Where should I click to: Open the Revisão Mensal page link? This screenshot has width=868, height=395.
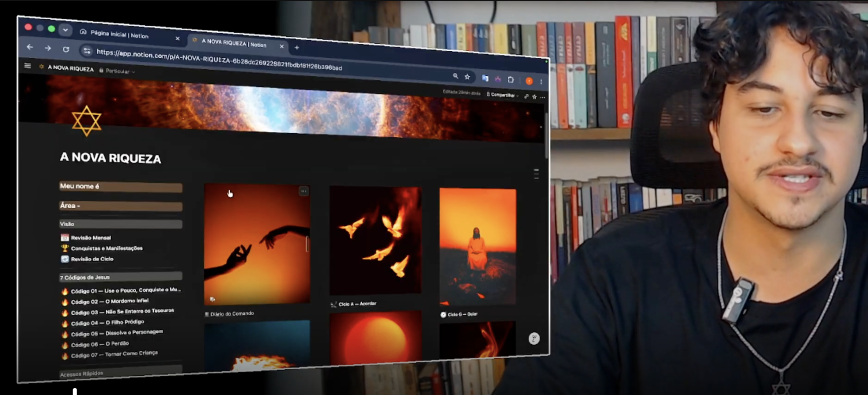pos(86,237)
